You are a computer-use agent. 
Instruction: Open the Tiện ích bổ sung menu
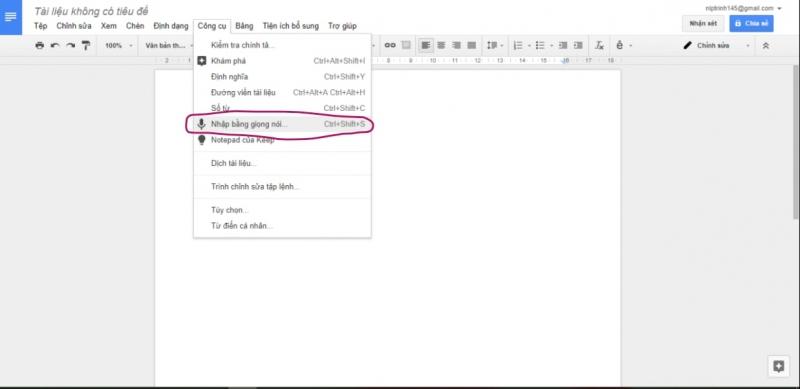click(x=291, y=26)
